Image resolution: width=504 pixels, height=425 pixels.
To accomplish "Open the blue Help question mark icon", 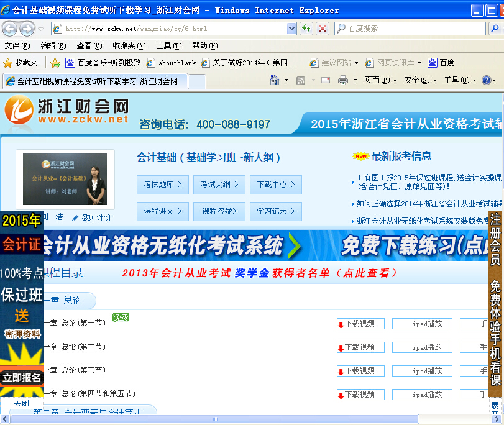I will 487,80.
